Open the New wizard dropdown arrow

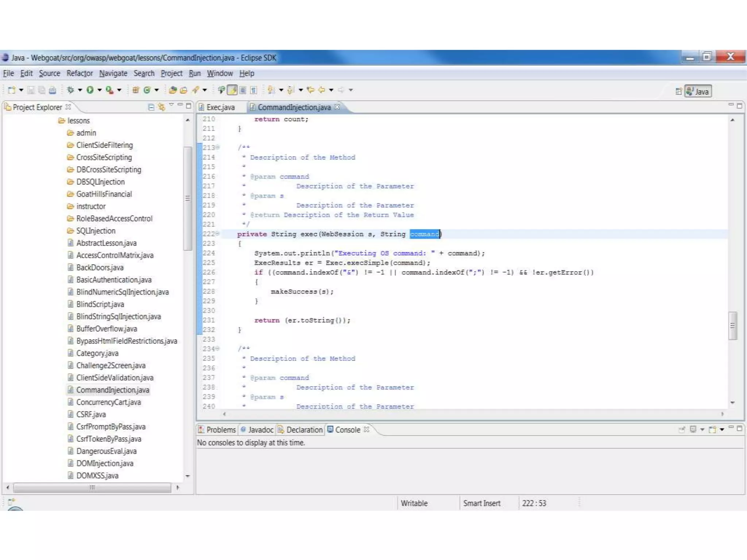click(x=21, y=90)
